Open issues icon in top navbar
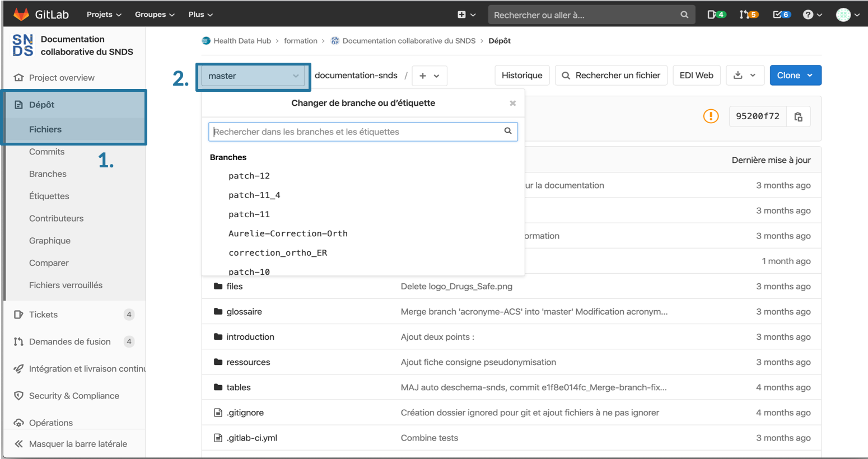 [x=716, y=15]
